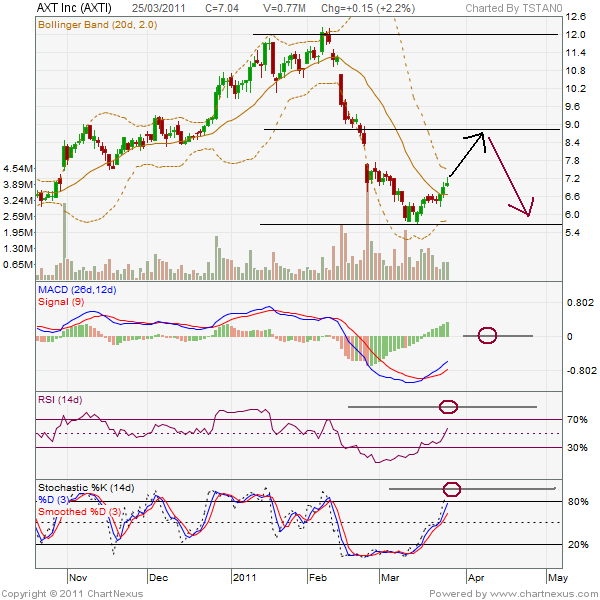This screenshot has height=600, width=600.
Task: Click the volume value V=0.77M
Action: click(x=284, y=8)
